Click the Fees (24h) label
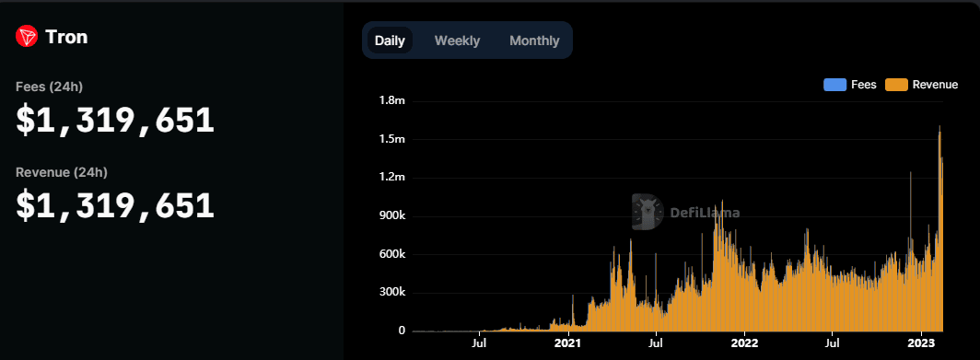The height and width of the screenshot is (360, 980). pos(49,87)
